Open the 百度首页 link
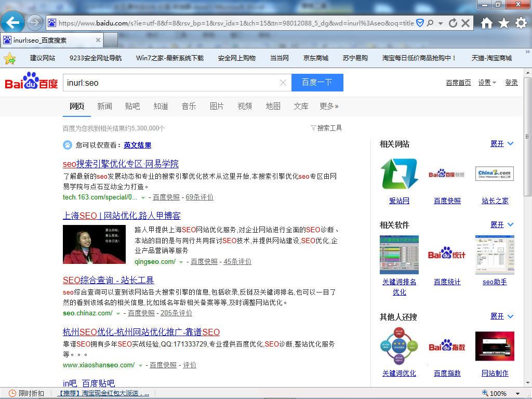The height and width of the screenshot is (399, 532). [458, 83]
